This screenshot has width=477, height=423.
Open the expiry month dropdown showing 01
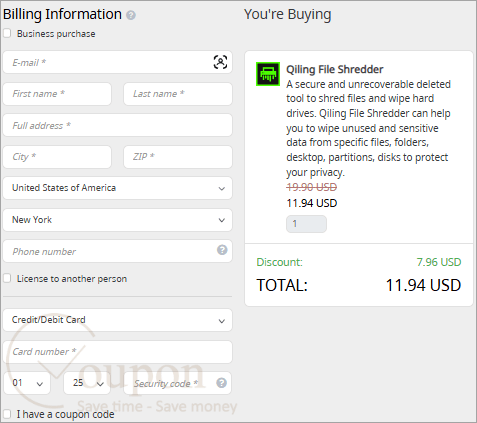[27, 383]
